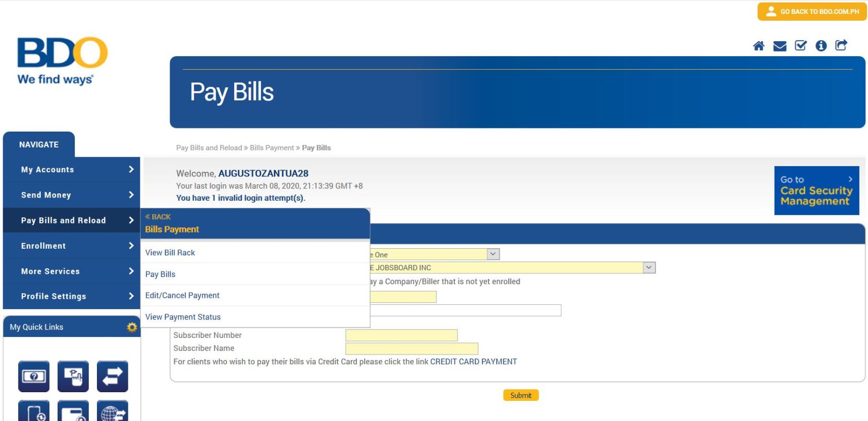Expand My Accounts menu
868x421 pixels.
(72, 170)
